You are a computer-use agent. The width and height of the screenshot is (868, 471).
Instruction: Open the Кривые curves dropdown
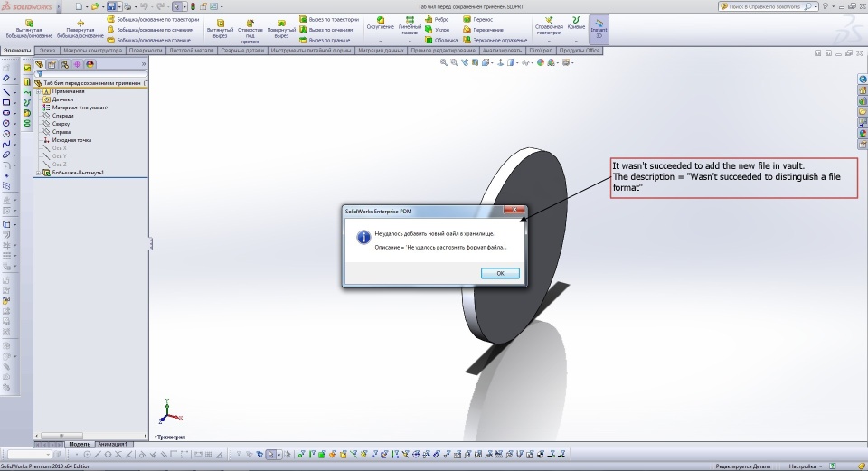(576, 42)
